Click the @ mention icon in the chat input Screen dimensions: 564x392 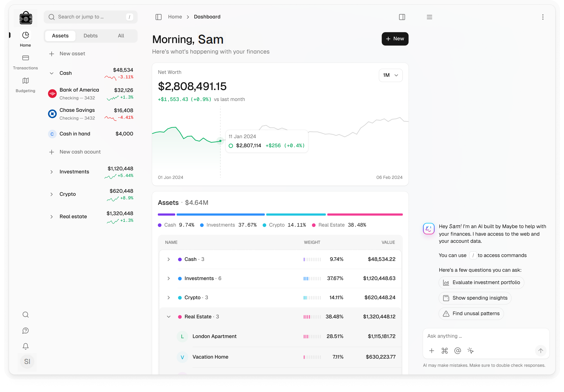pyautogui.click(x=457, y=351)
